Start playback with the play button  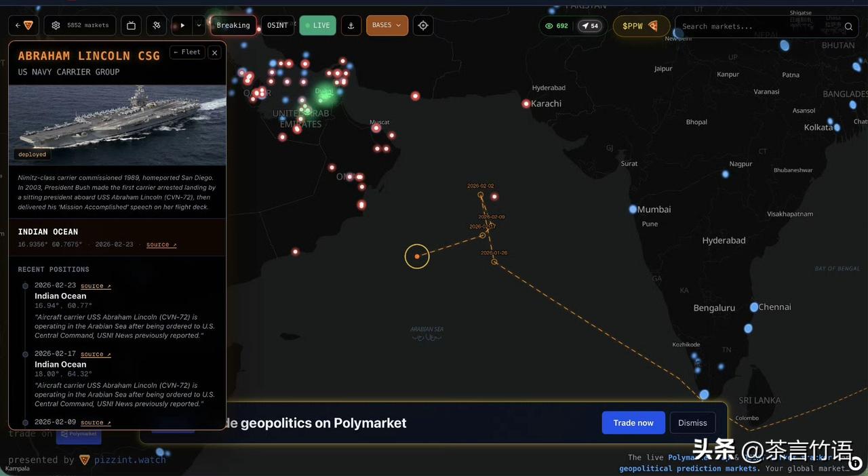182,26
